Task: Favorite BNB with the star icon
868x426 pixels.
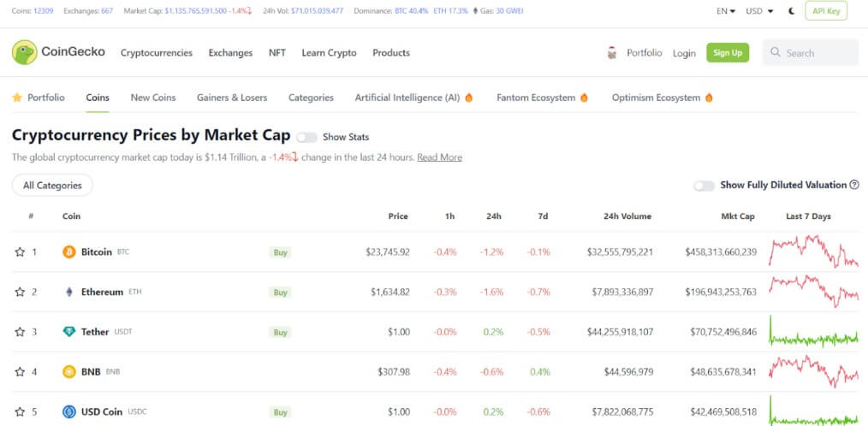Action: (20, 372)
